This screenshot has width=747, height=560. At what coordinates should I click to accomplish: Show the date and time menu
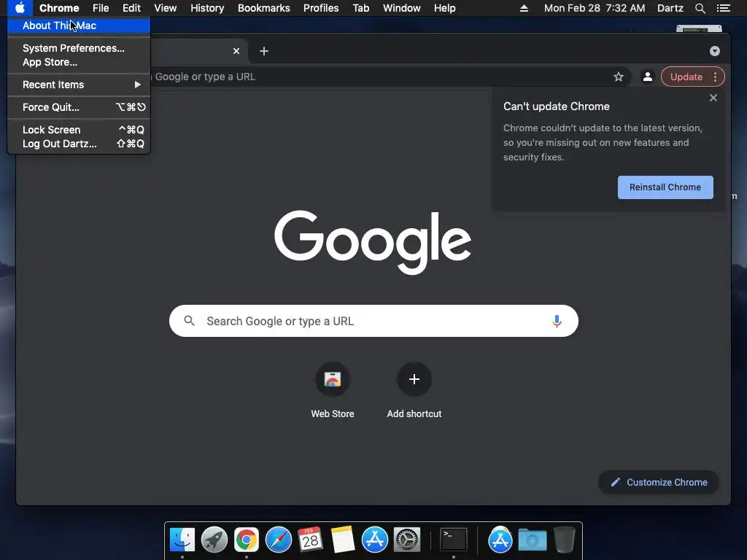coord(595,8)
